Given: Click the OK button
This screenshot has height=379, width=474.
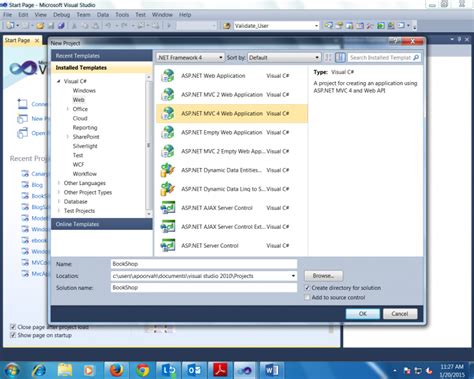Looking at the screenshot, I should pos(363,314).
